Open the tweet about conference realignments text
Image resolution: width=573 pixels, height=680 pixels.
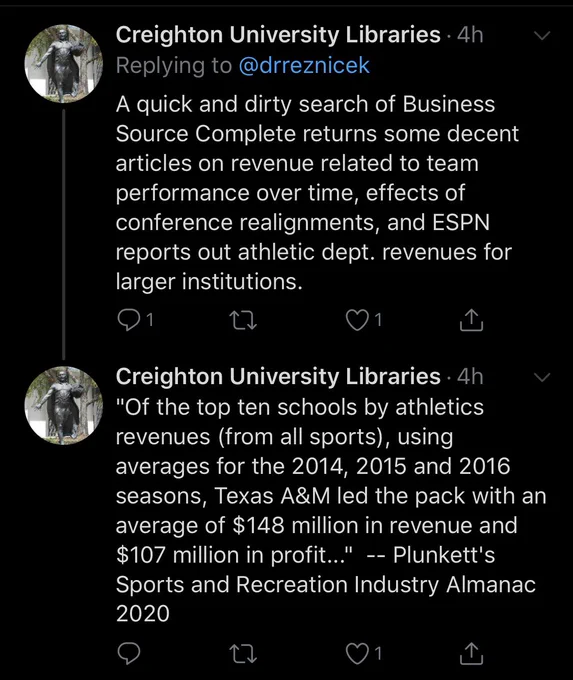tap(317, 193)
